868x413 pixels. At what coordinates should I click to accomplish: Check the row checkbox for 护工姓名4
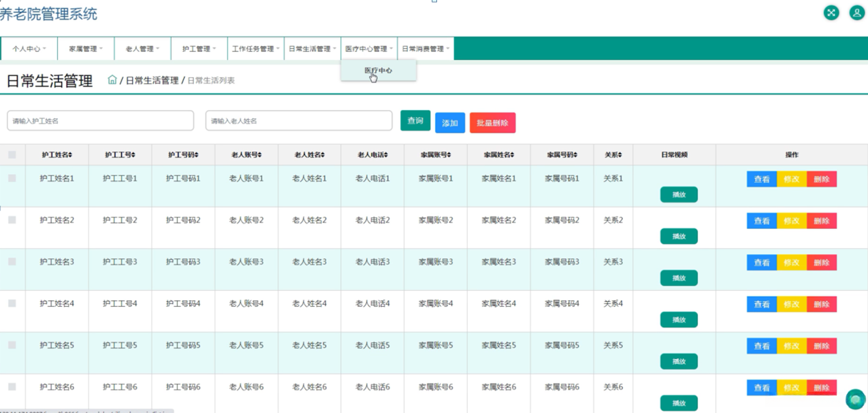coord(12,303)
